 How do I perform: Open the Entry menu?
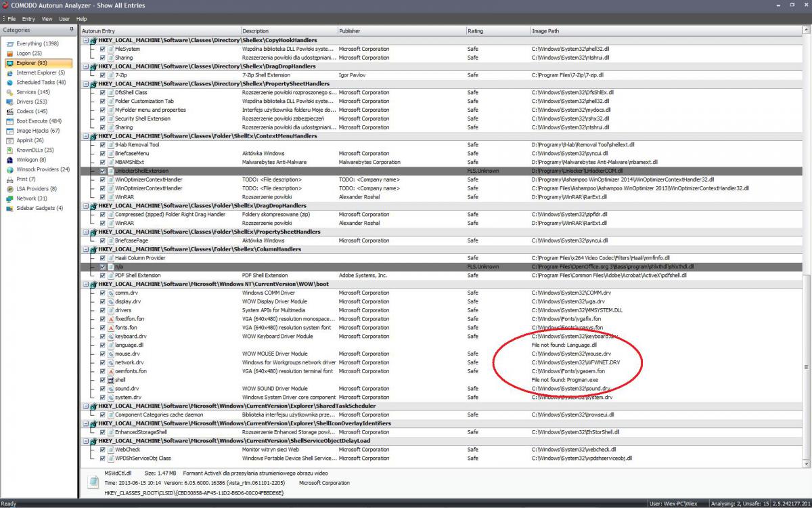point(28,19)
